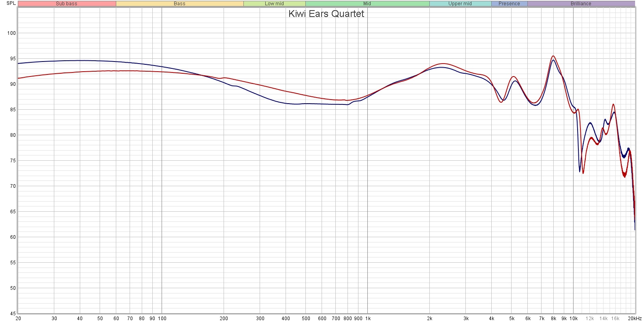Click the 45 value on SPL axis
Image resolution: width=644 pixels, height=323 pixels.
(x=13, y=314)
